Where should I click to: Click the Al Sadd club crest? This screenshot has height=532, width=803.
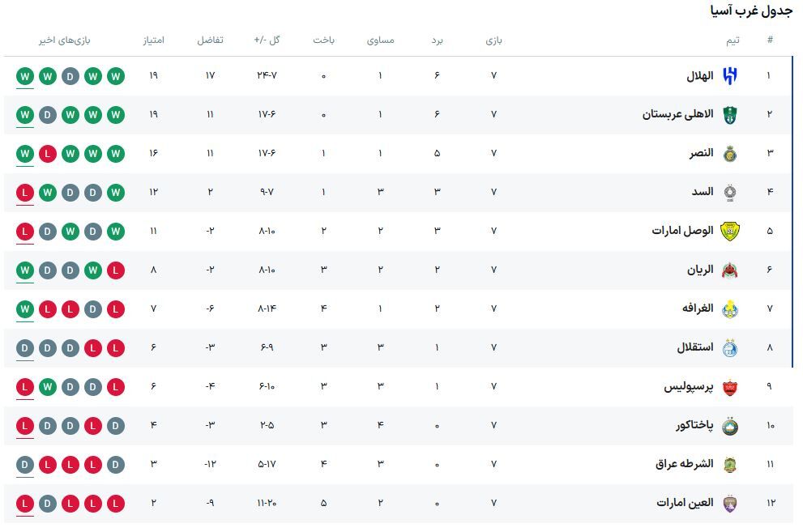[x=730, y=193]
